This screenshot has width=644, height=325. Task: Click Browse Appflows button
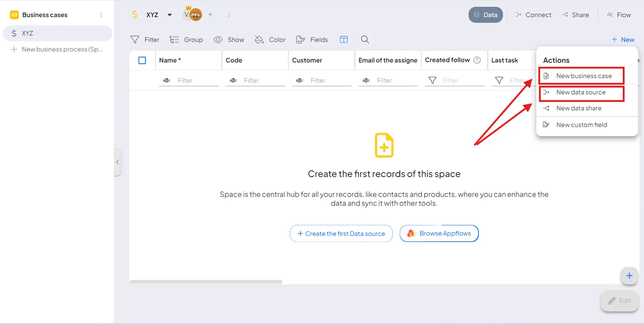click(x=439, y=234)
